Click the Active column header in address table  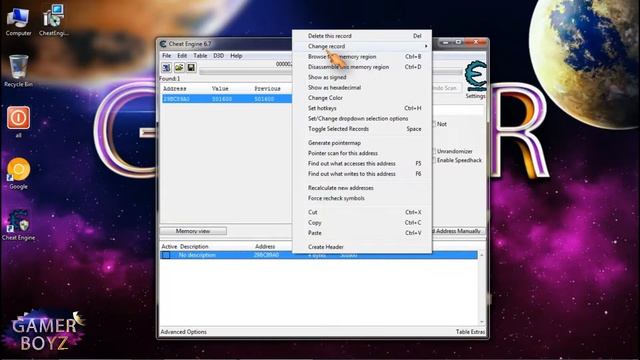169,247
